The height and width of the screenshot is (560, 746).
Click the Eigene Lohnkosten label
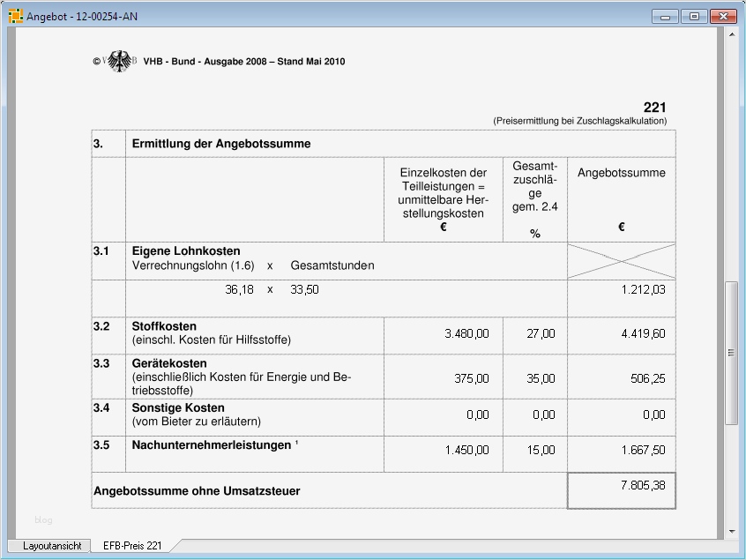click(186, 250)
